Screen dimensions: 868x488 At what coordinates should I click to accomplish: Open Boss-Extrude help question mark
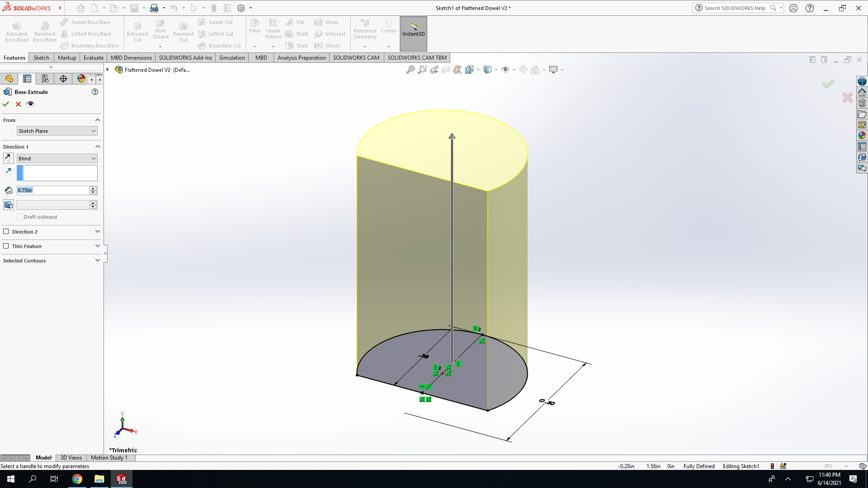(95, 92)
